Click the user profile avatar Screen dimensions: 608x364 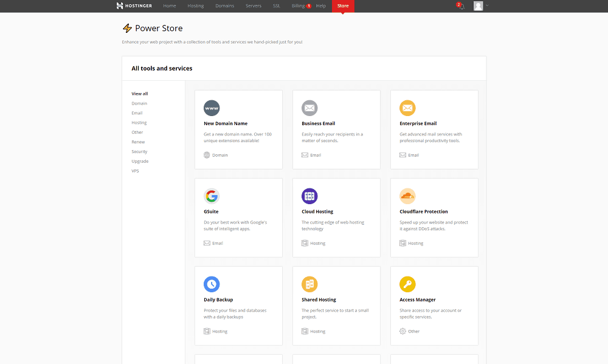(x=478, y=6)
